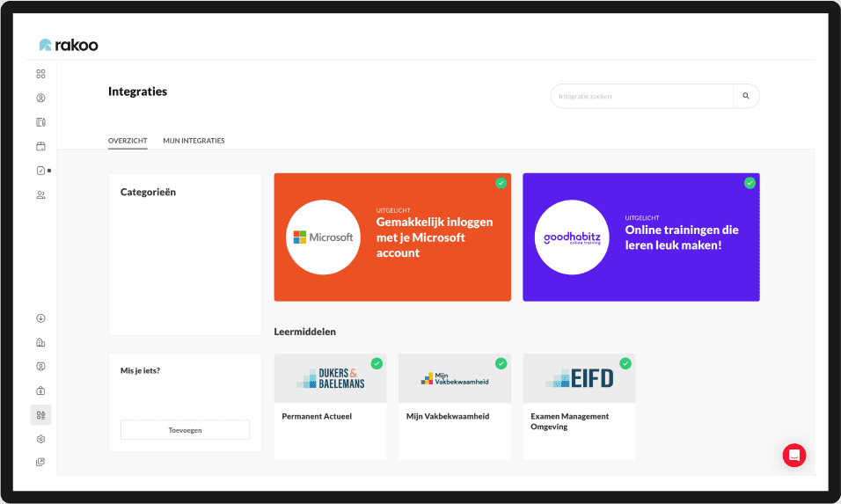Click the UITGELICHT label on GoodHabitz card
Viewport: 841px width, 504px height.
[642, 217]
